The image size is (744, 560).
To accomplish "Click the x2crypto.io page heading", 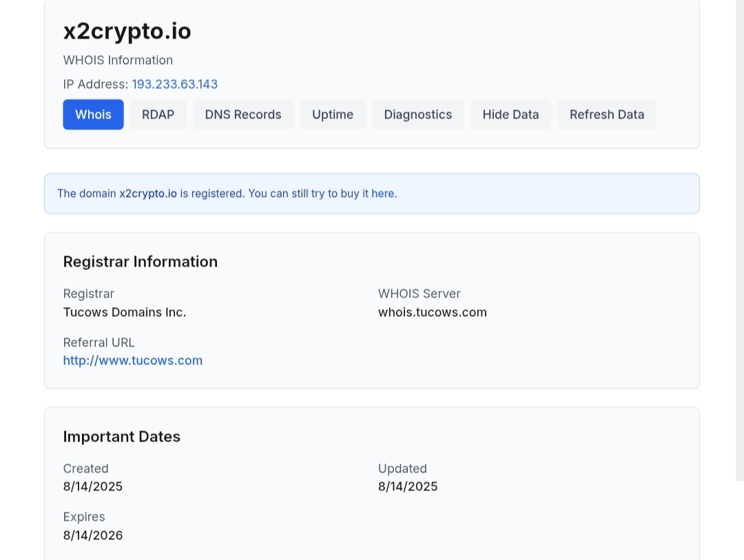I will [127, 31].
